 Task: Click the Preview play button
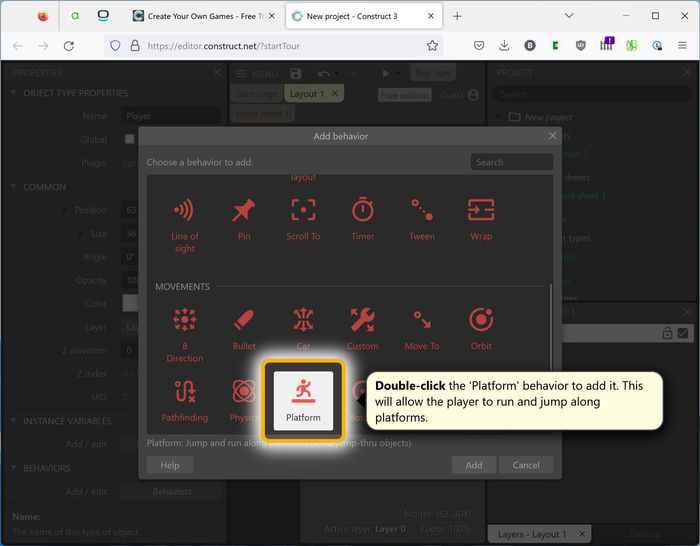pyautogui.click(x=386, y=73)
